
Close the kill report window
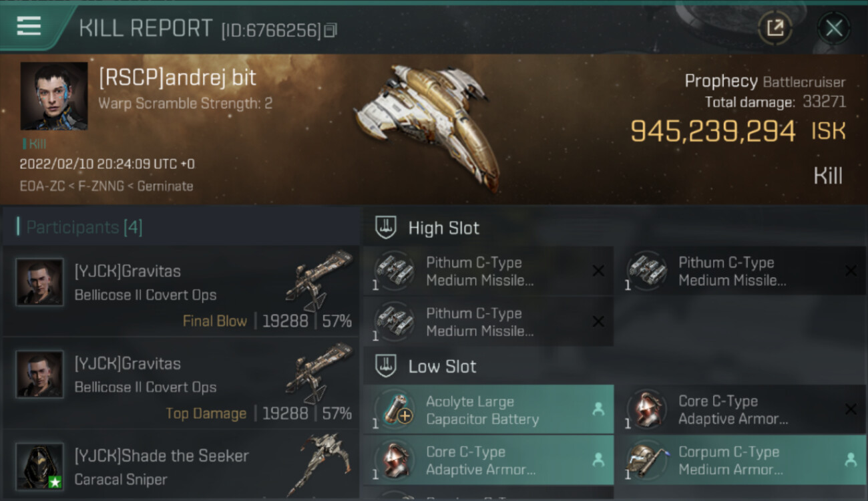coord(833,28)
